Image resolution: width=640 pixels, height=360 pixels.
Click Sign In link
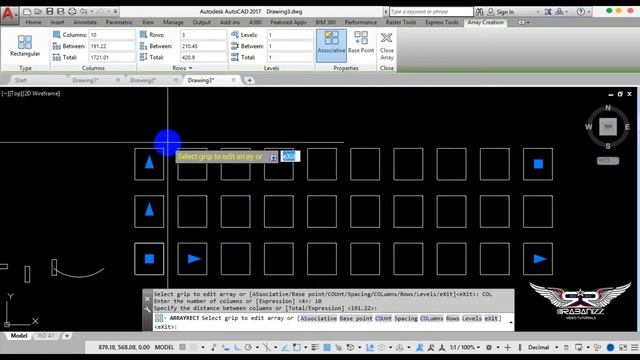pos(505,12)
